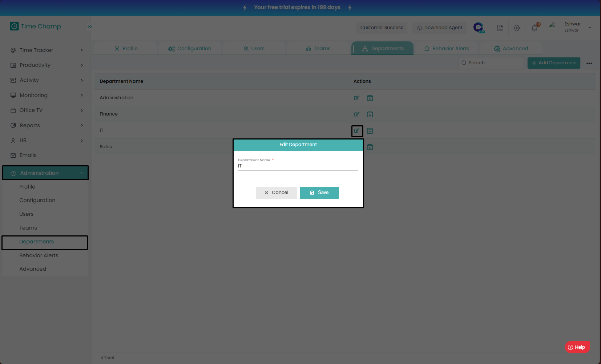The height and width of the screenshot is (364, 601).
Task: Cancel the Edit Department dialog
Action: tap(277, 193)
